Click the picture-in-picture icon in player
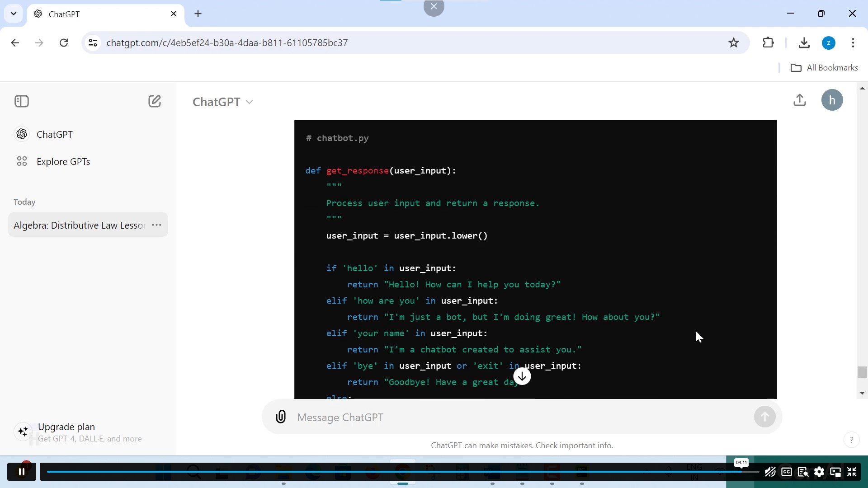The width and height of the screenshot is (868, 488). coord(836,472)
